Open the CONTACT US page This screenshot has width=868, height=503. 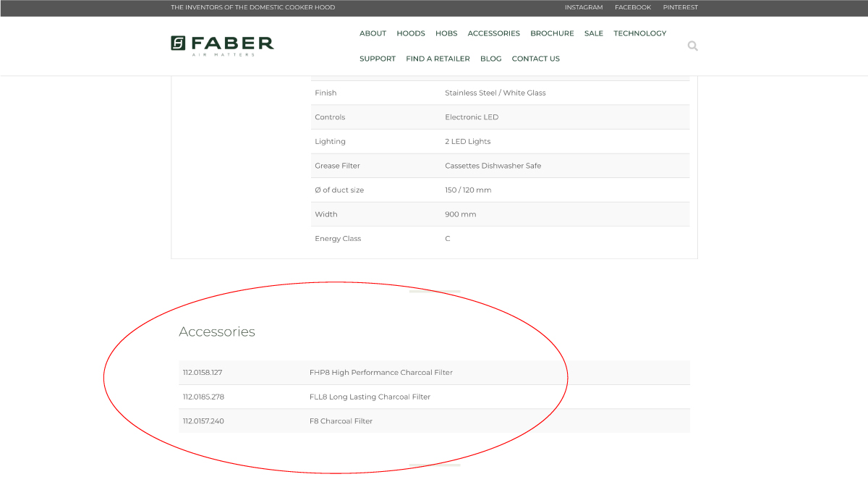[x=535, y=59]
